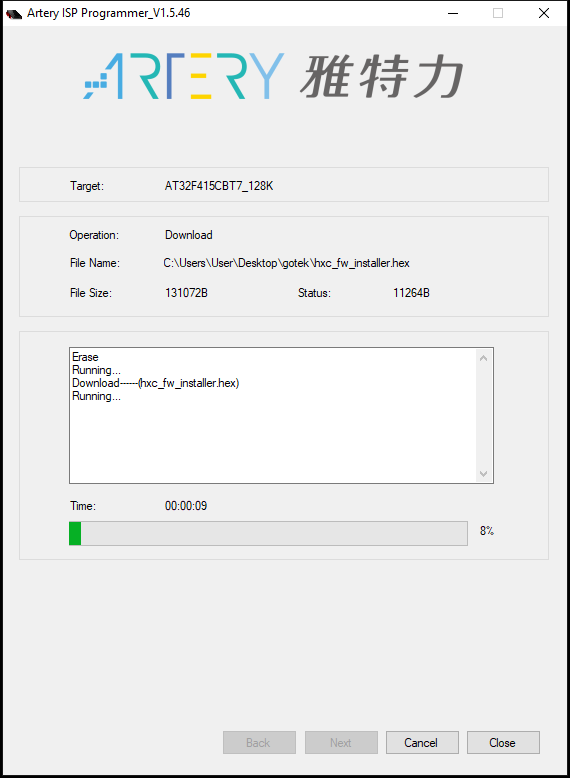Image resolution: width=570 pixels, height=778 pixels.
Task: Click the Close button at bottom
Action: pos(503,742)
